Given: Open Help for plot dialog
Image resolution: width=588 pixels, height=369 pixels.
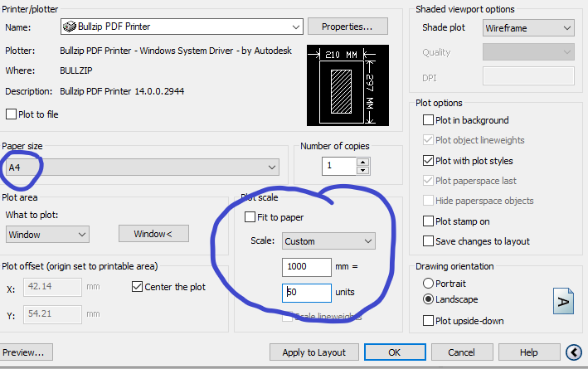Looking at the screenshot, I should pos(529,352).
